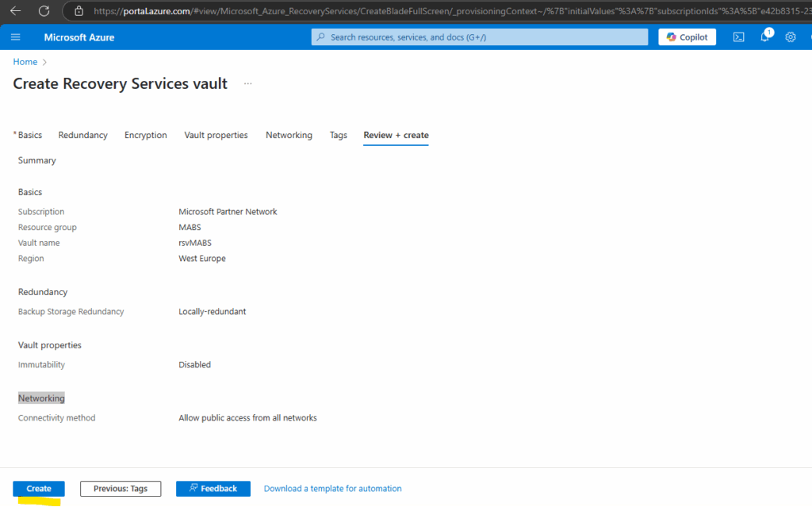Click the rsvMABS vault name value
The height and width of the screenshot is (507, 812).
pyautogui.click(x=195, y=243)
